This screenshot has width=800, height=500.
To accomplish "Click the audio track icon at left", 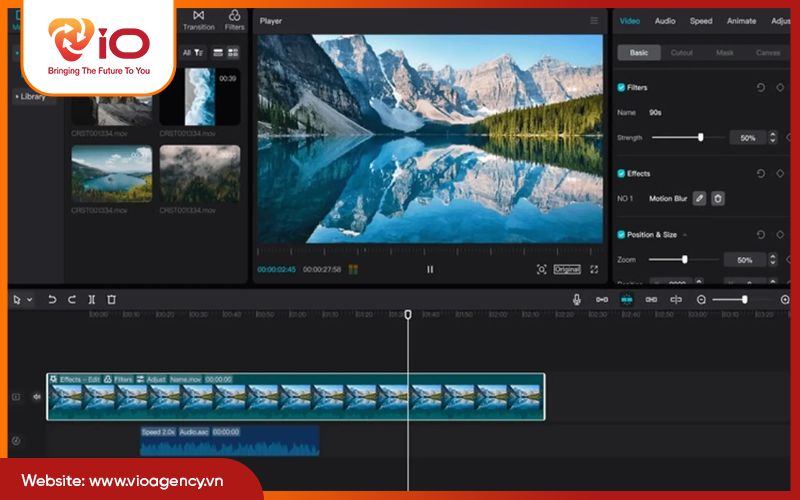I will tap(16, 441).
